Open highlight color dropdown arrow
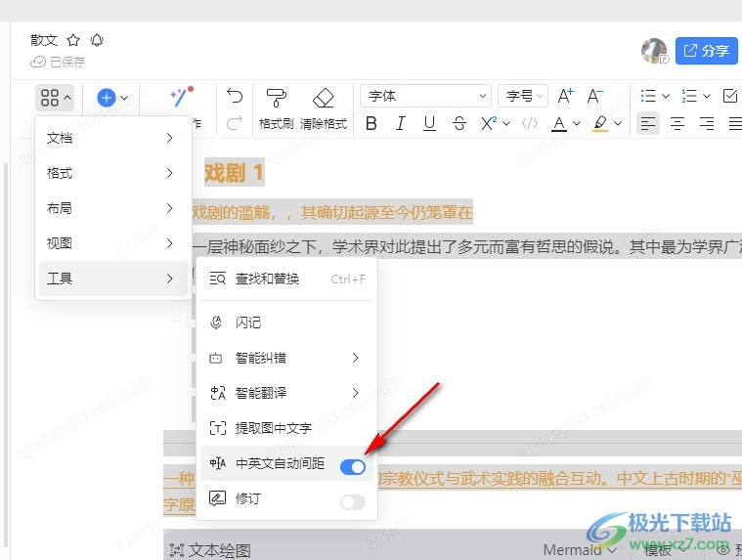Viewport: 742px width, 560px height. pos(618,124)
